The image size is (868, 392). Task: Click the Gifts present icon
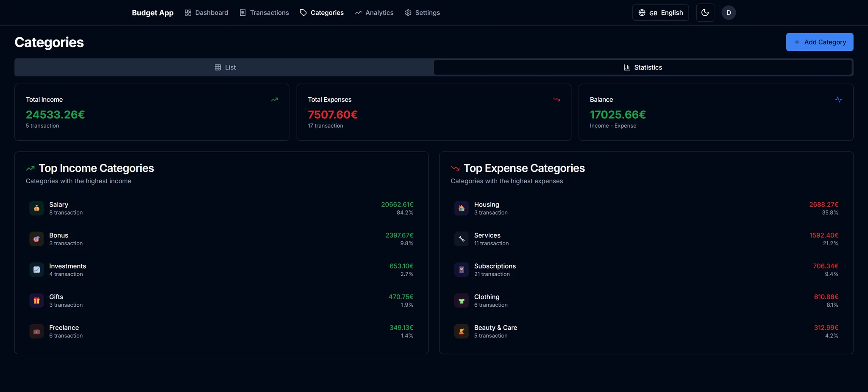36,300
